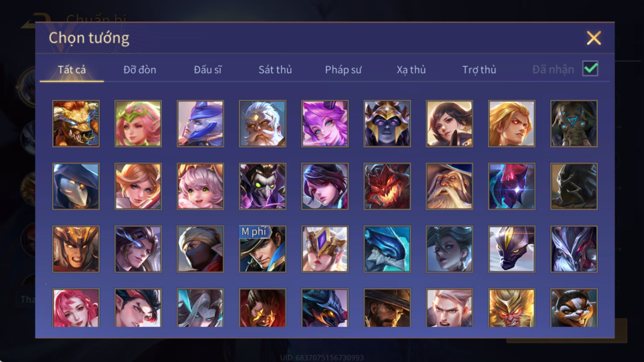This screenshot has height=362, width=644.
Task: Choose the blue shark hero portrait
Action: [387, 249]
